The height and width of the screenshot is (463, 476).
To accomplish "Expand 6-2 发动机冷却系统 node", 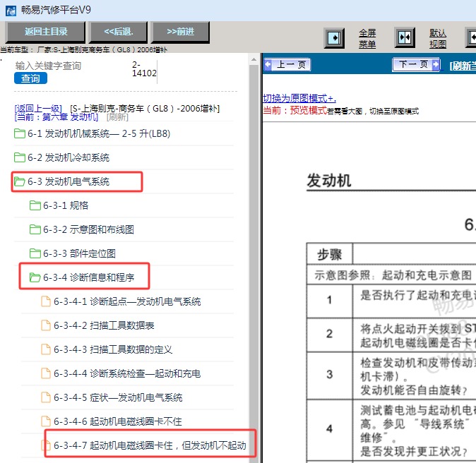I will click(69, 157).
